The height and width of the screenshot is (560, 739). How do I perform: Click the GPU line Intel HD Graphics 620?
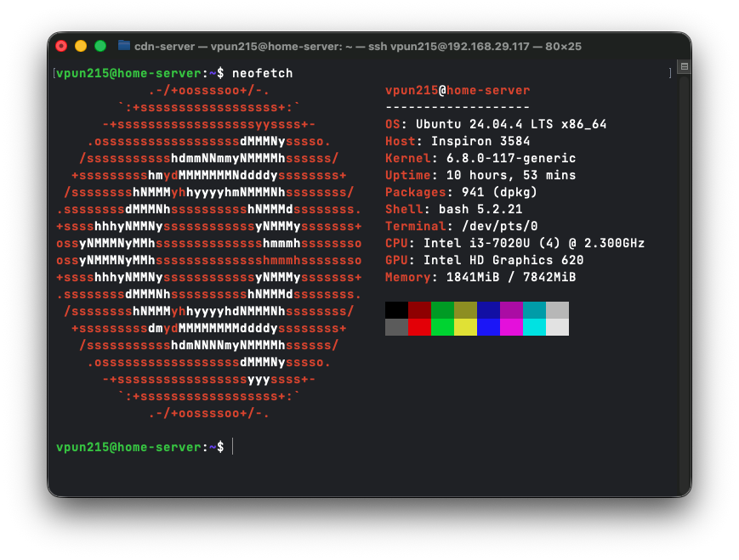[x=484, y=260]
